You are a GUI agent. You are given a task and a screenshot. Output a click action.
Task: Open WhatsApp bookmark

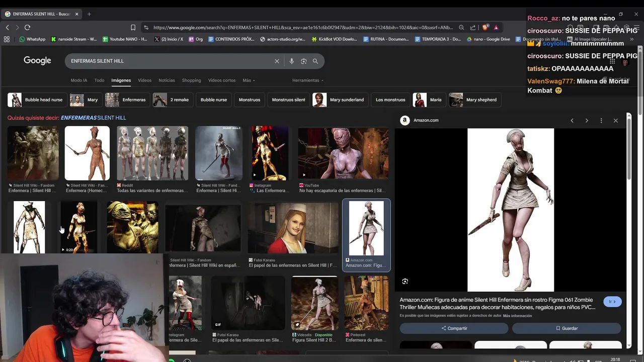[x=32, y=39]
